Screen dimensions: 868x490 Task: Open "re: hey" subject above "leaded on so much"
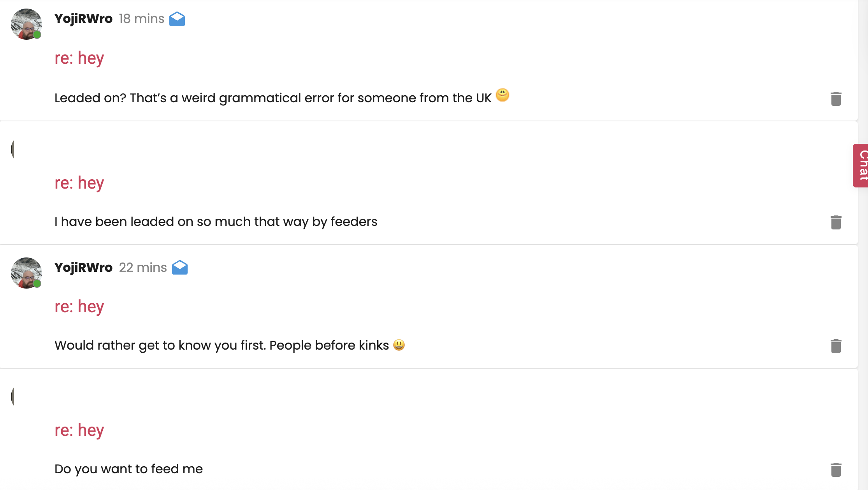79,183
